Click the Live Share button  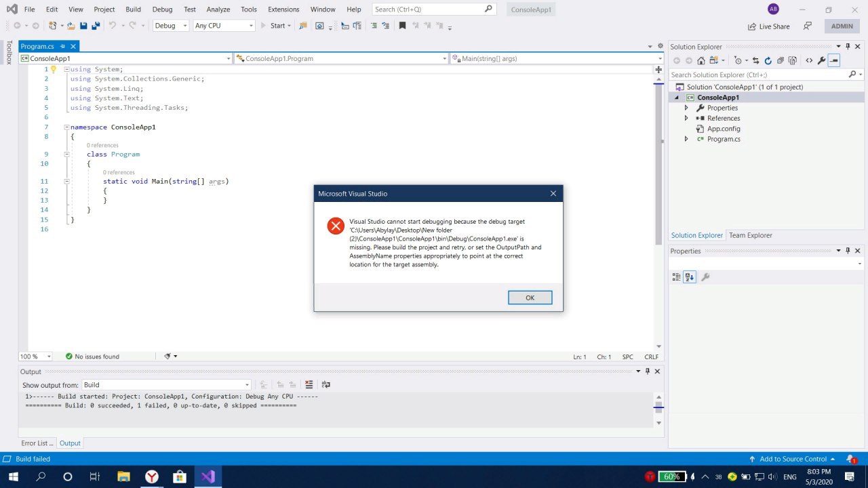click(768, 26)
